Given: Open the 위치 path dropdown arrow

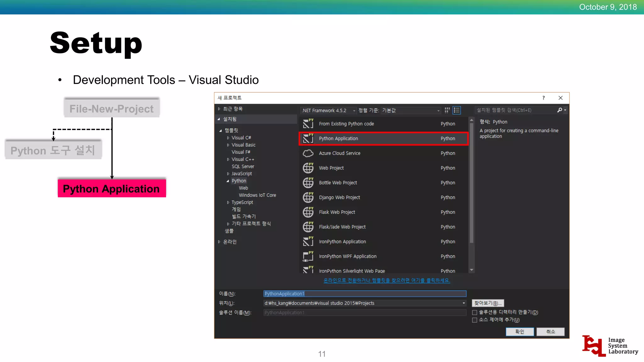Looking at the screenshot, I should pyautogui.click(x=464, y=303).
